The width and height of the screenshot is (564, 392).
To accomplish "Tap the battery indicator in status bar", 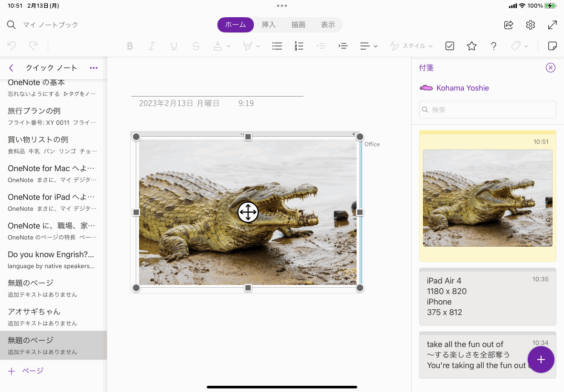I will [x=550, y=6].
